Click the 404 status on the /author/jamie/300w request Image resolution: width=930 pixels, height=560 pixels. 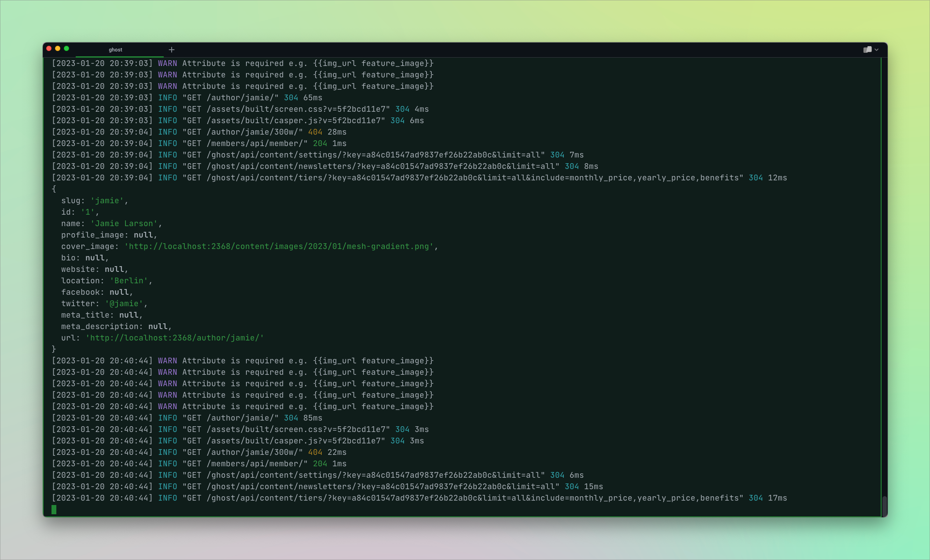coord(315,132)
